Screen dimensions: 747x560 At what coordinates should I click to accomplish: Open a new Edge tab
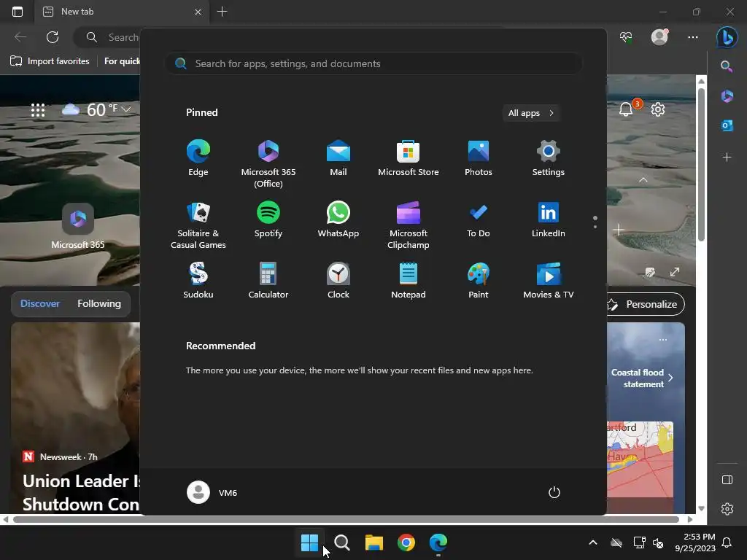click(222, 12)
